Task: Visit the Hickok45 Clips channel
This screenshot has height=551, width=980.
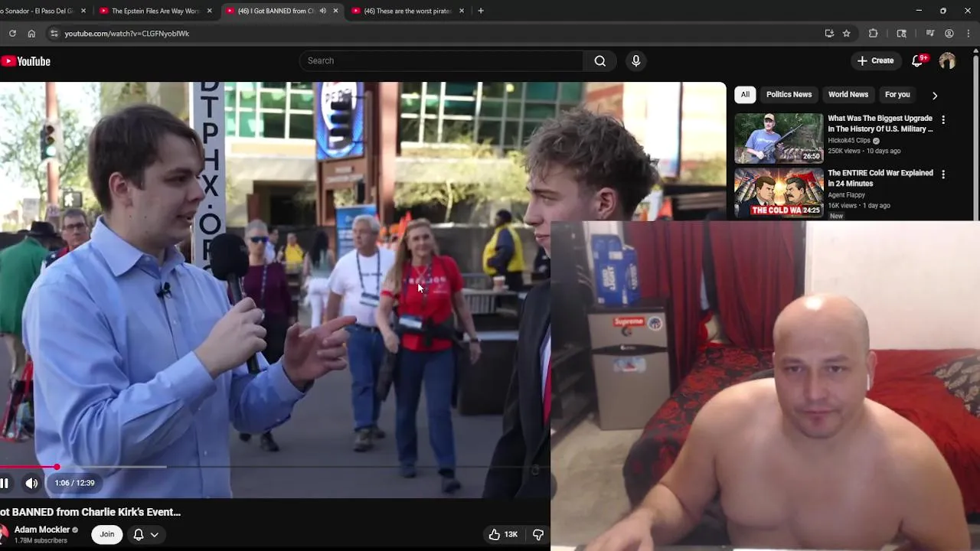Action: pyautogui.click(x=849, y=141)
